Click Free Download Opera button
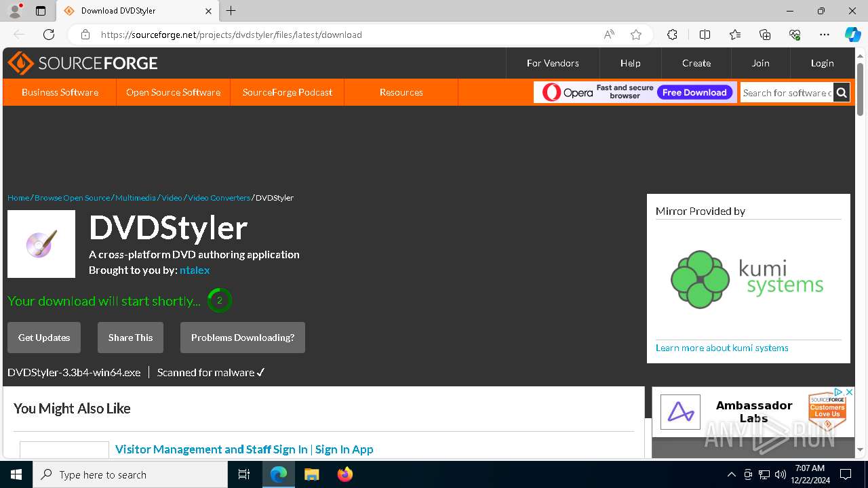This screenshot has width=868, height=488. (x=694, y=93)
